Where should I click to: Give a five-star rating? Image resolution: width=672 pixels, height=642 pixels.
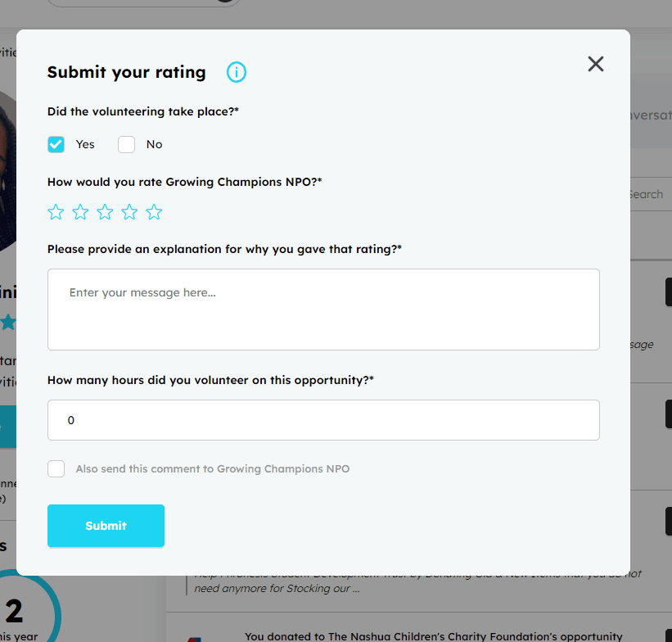154,213
